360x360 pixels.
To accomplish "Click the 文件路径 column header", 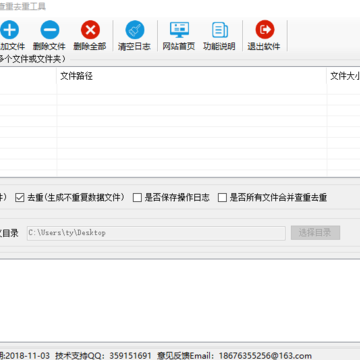I will coord(191,76).
